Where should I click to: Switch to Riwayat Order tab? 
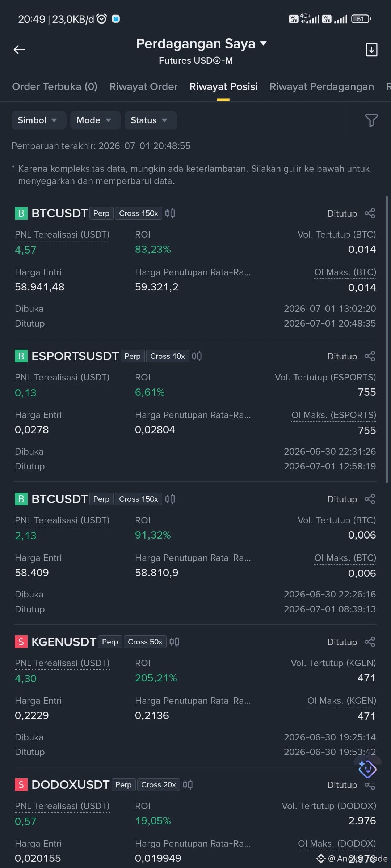tap(143, 87)
